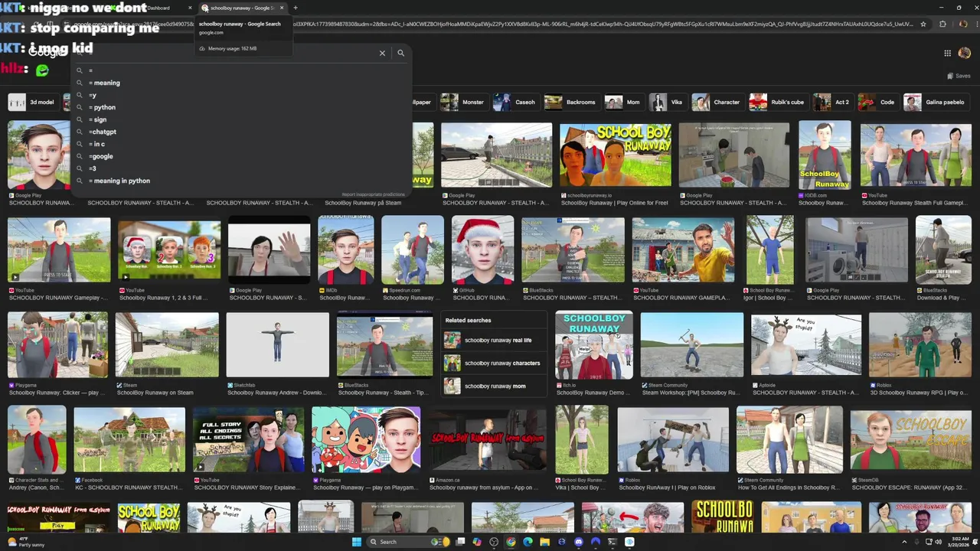Viewport: 980px width, 551px height.
Task: Open OBS Studio from the taskbar
Action: 494,542
